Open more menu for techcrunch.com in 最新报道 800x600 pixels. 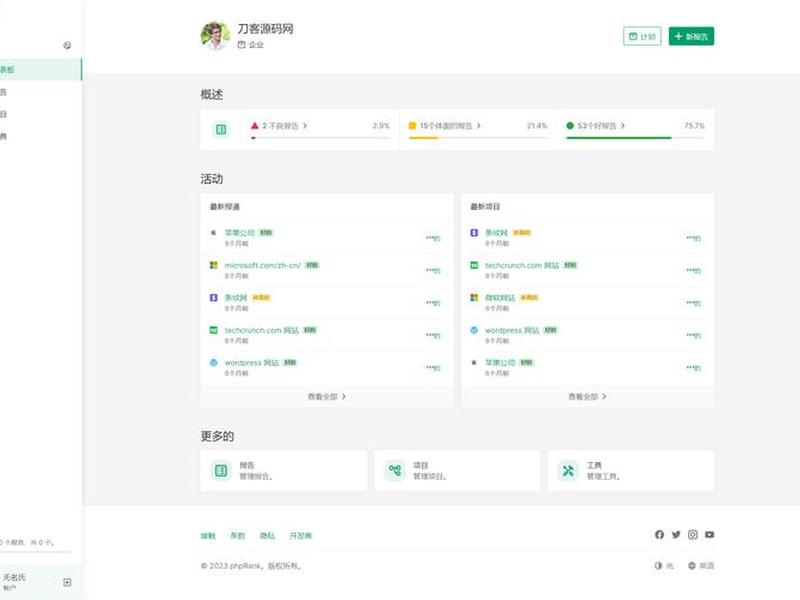click(x=433, y=335)
